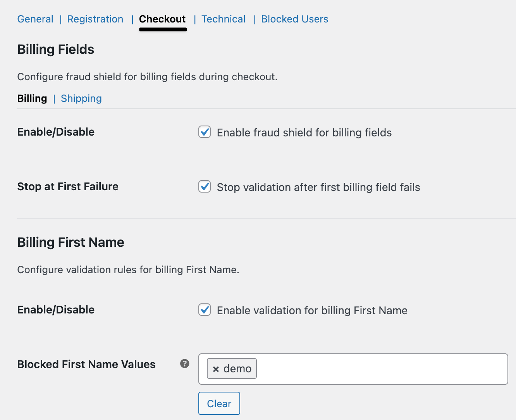Open the General settings tab
This screenshot has width=516, height=420.
click(35, 19)
